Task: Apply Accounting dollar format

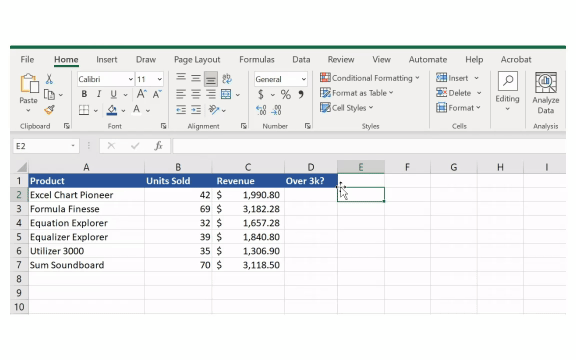Action: tap(260, 94)
